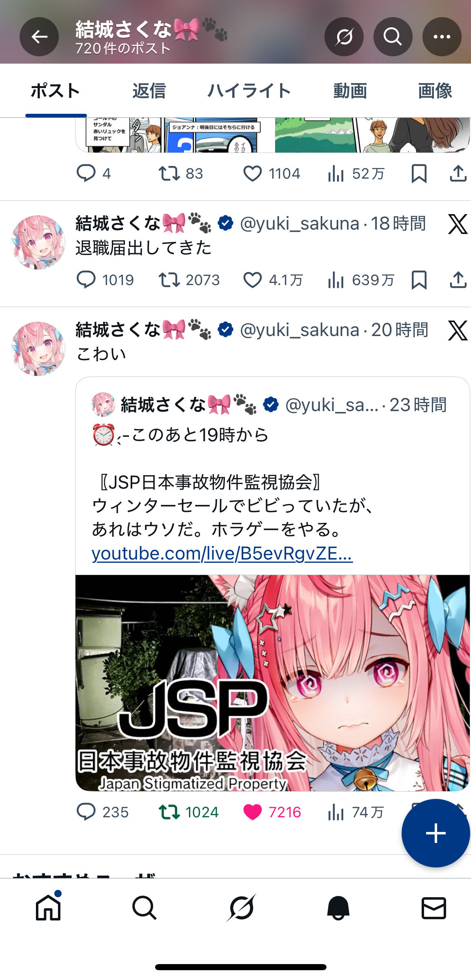The height and width of the screenshot is (980, 471).
Task: View analytics for the 639万 views post
Action: 336,280
